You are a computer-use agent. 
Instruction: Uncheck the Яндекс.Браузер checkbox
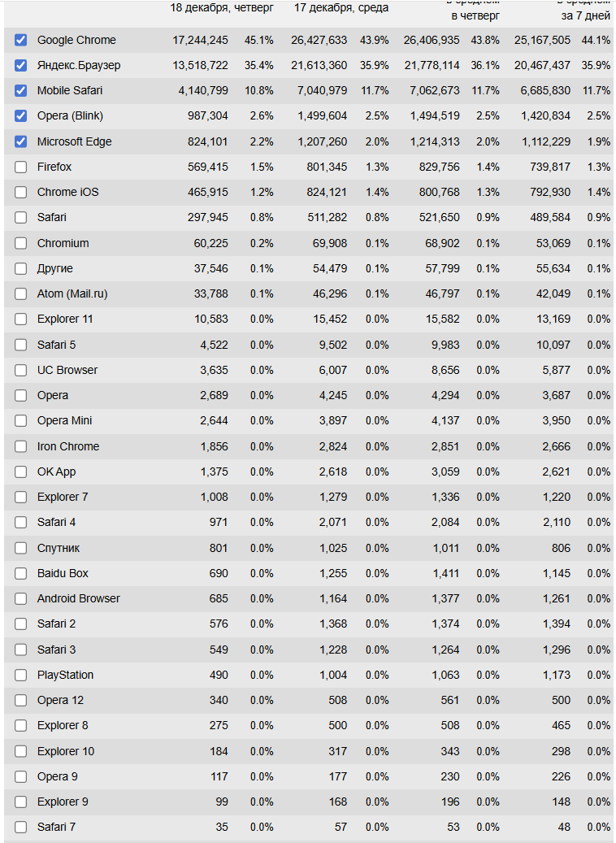click(x=21, y=65)
